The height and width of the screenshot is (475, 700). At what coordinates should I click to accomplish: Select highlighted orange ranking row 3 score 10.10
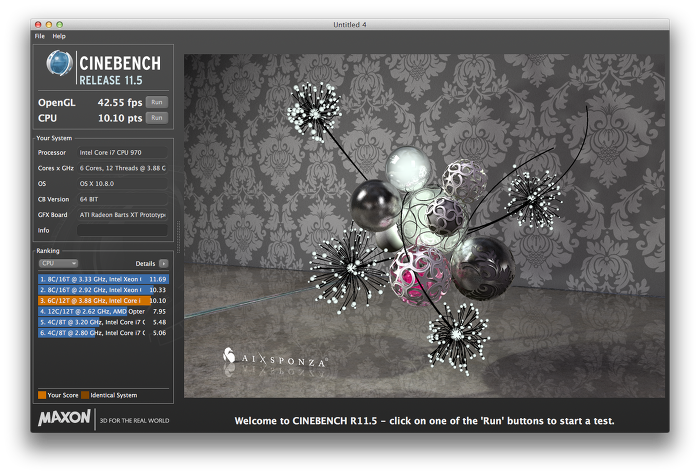103,300
